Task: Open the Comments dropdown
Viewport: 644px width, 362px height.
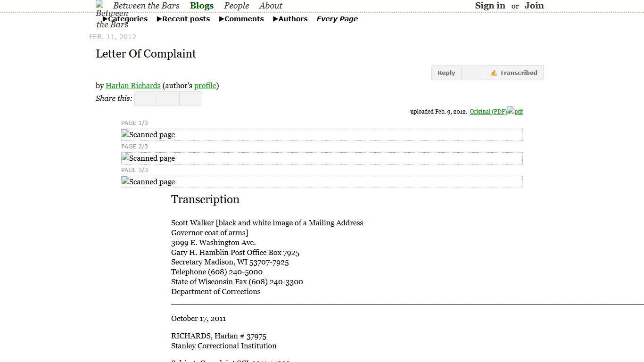Action: [241, 19]
